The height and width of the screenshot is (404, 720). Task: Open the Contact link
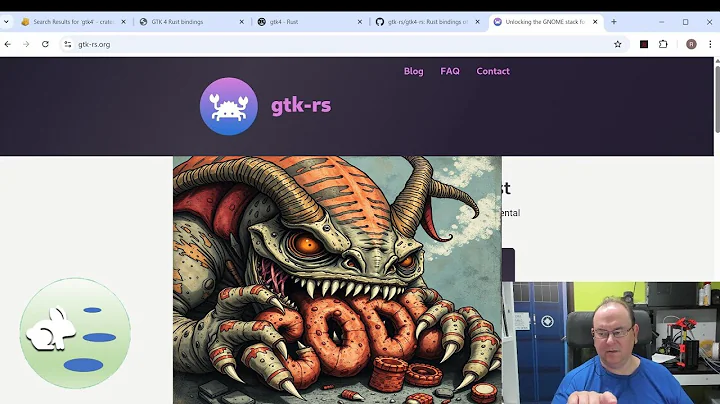(493, 71)
